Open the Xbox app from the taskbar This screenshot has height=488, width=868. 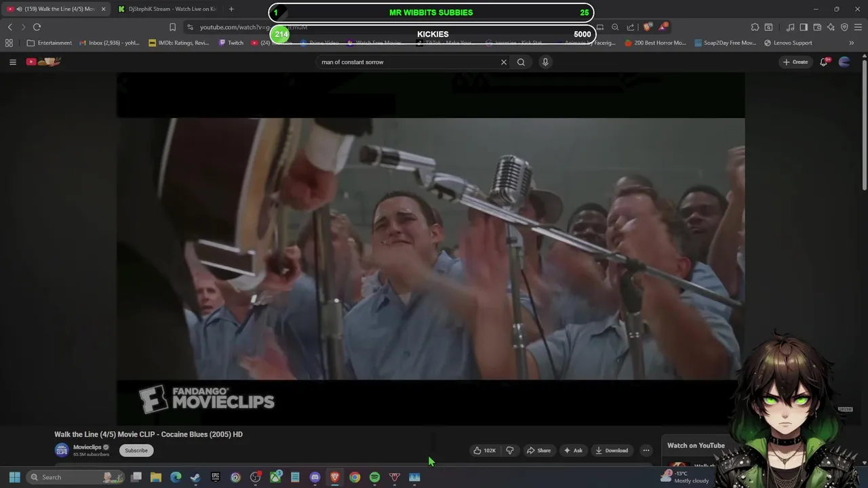tap(275, 477)
